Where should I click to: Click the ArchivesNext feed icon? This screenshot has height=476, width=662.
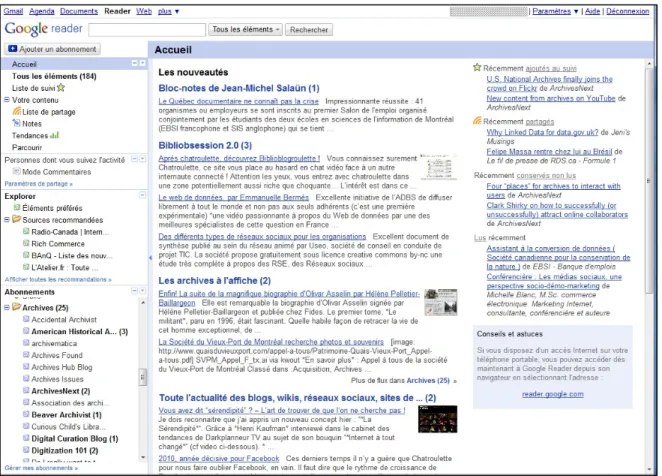click(x=26, y=391)
